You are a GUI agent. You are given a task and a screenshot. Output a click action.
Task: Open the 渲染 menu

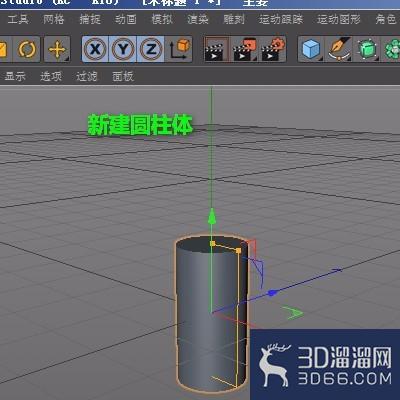198,19
